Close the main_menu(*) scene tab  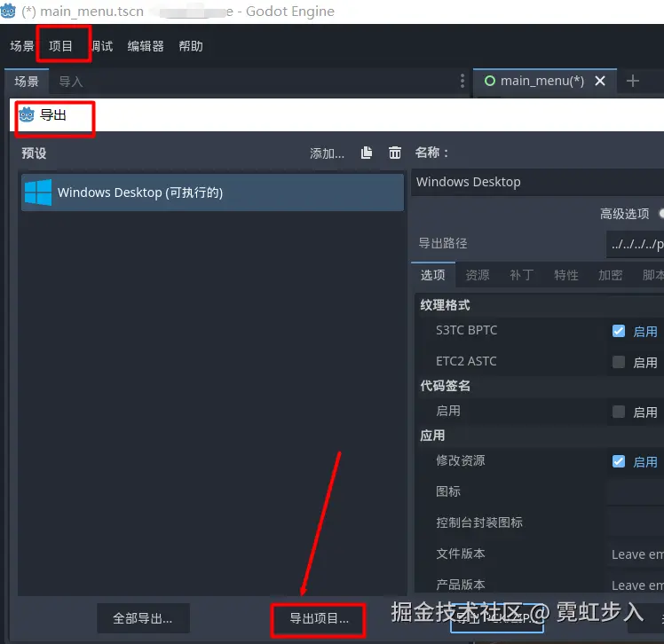[x=600, y=81]
